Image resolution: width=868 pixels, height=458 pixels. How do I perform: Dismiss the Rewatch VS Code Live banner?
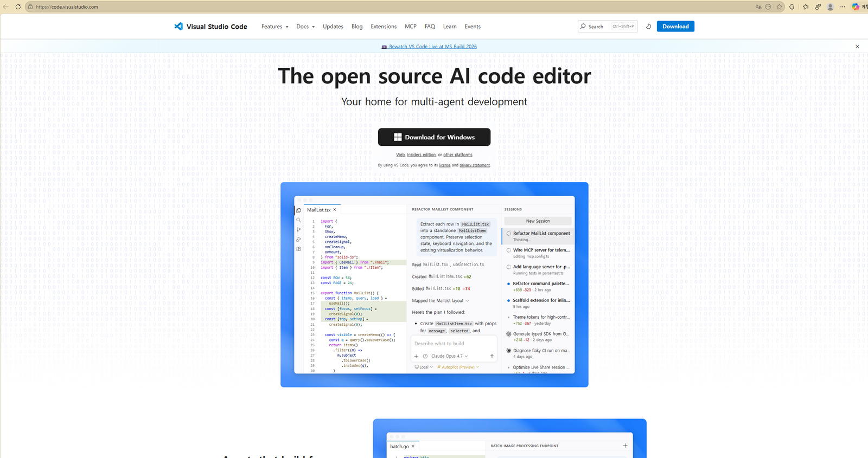(x=857, y=47)
